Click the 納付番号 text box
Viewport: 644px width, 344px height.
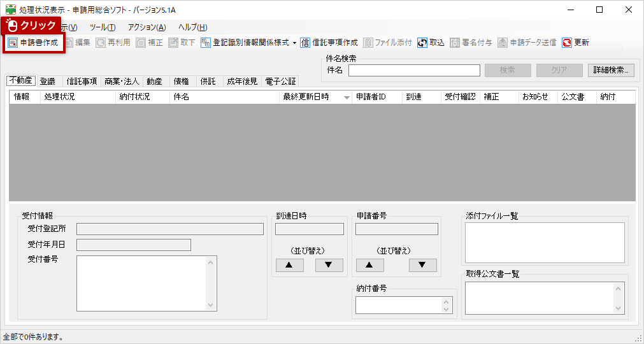point(404,305)
